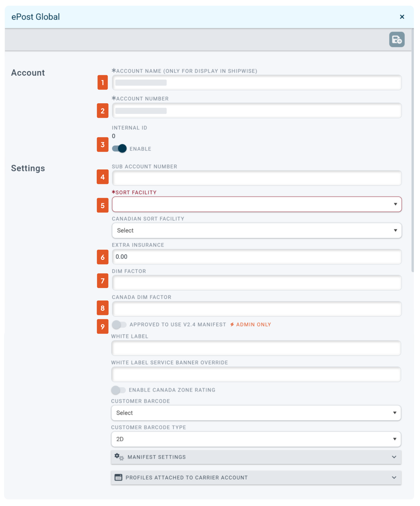Click the gear icon beside Manifest Settings
The height and width of the screenshot is (506, 420).
tap(119, 457)
